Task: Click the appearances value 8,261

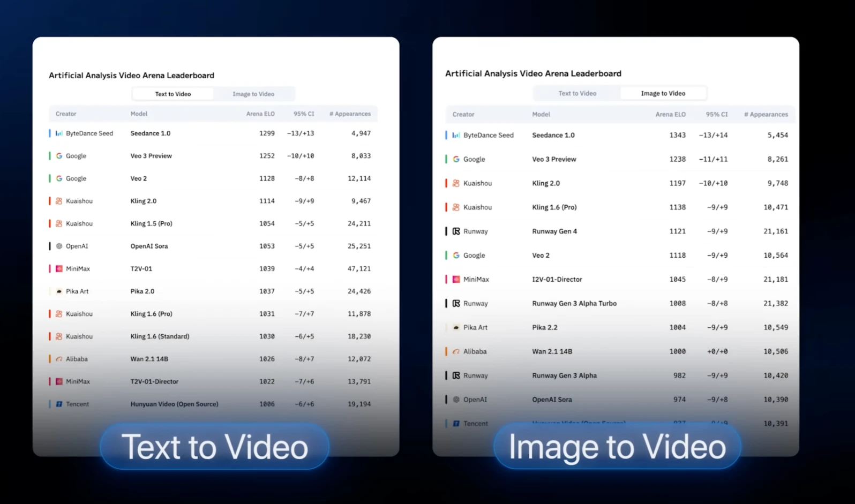Action: click(778, 159)
